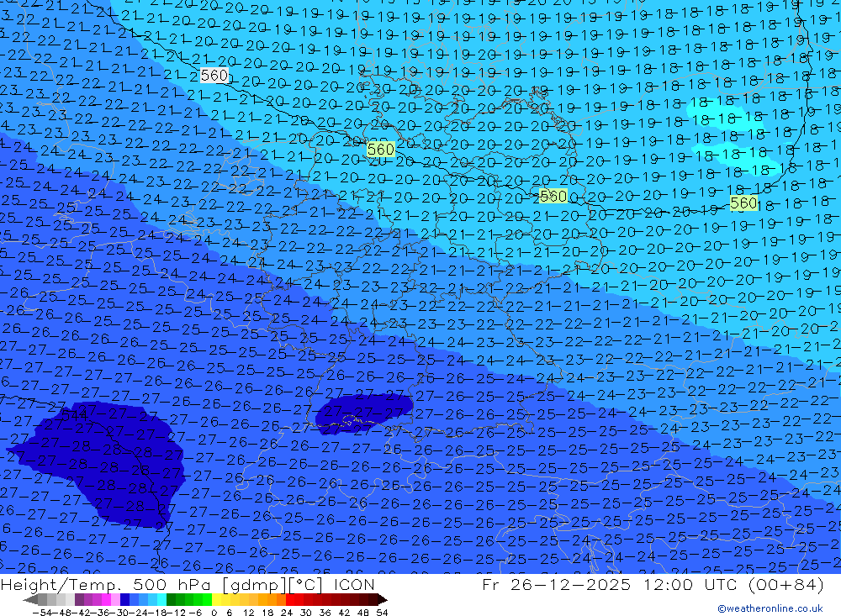Click the 544 contour label over dark blue
The height and width of the screenshot is (616, 841).
(75, 415)
